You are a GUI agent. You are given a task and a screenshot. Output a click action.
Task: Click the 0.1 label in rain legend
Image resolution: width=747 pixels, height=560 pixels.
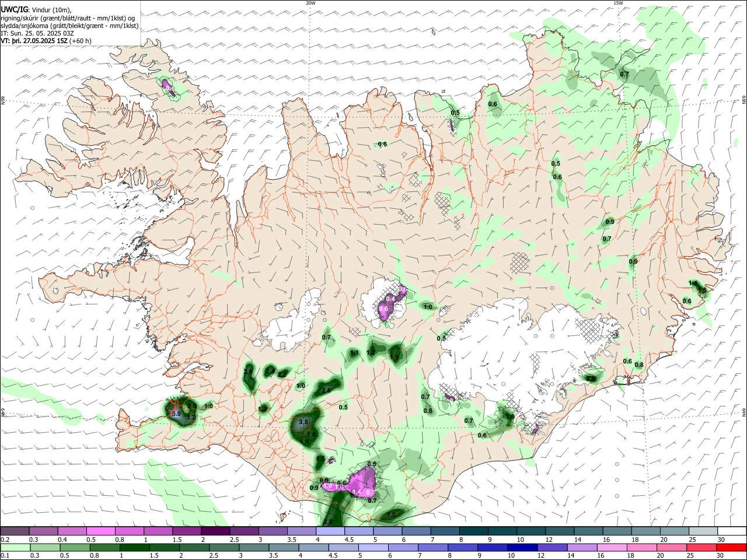(x=5, y=555)
